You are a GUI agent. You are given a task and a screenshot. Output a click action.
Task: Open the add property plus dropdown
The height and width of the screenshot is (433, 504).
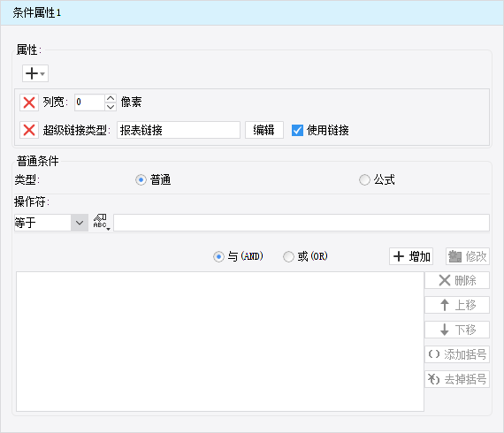point(35,73)
